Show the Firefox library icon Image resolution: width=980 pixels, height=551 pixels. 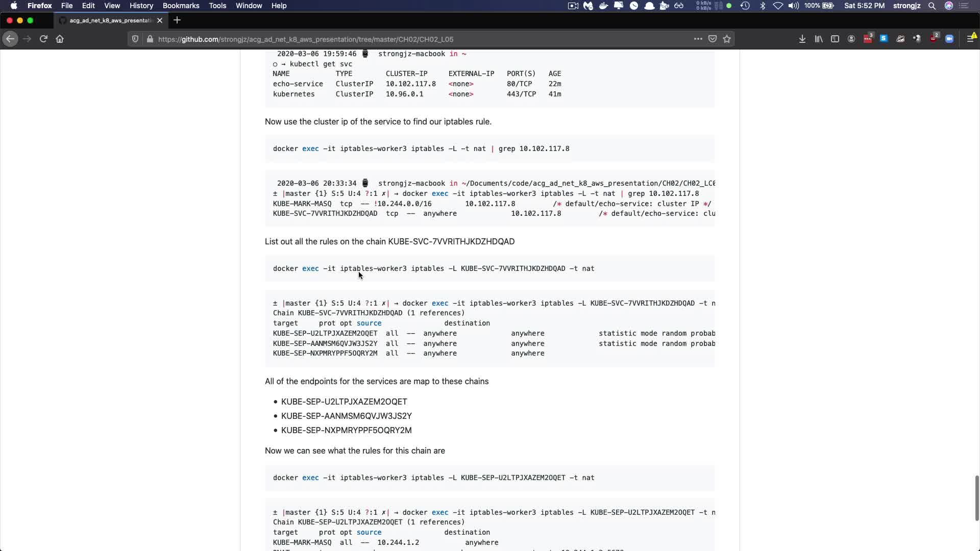819,39
